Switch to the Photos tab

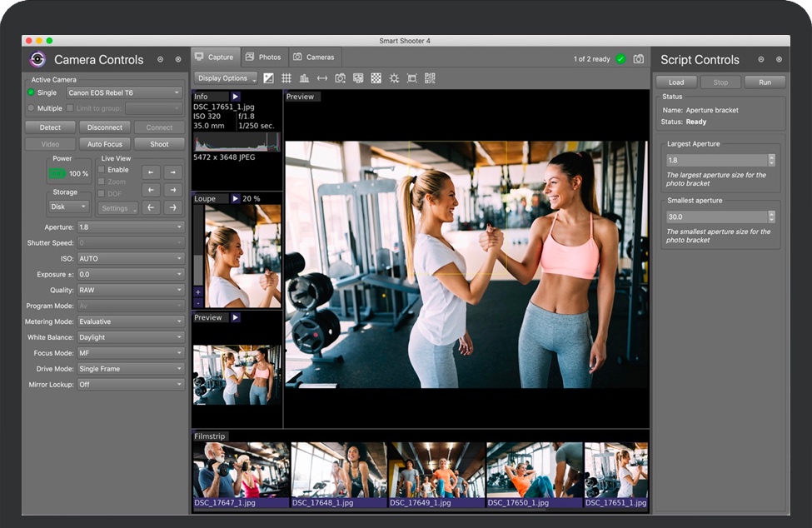coord(263,57)
